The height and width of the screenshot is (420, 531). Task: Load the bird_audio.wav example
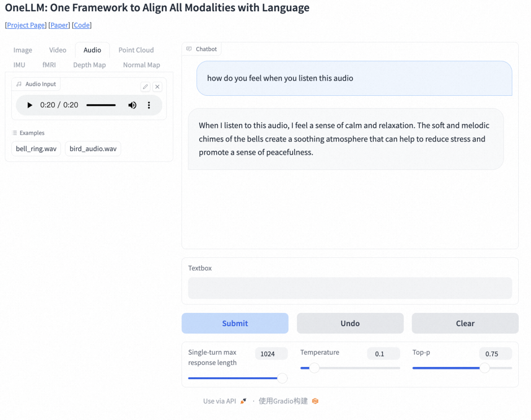point(93,148)
